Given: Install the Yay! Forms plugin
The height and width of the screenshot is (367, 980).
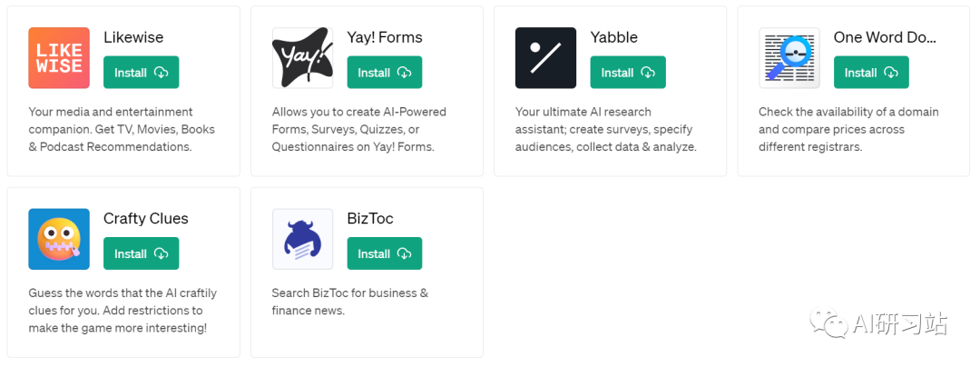Looking at the screenshot, I should coord(385,73).
